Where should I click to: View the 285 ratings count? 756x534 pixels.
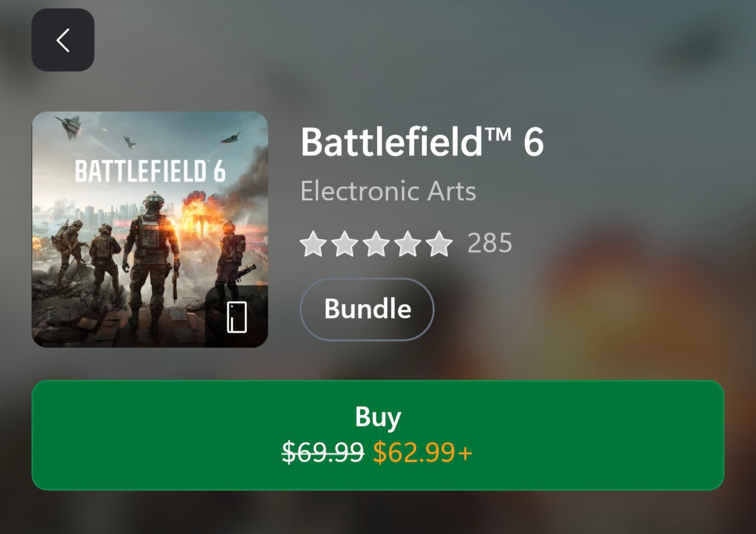(x=489, y=243)
